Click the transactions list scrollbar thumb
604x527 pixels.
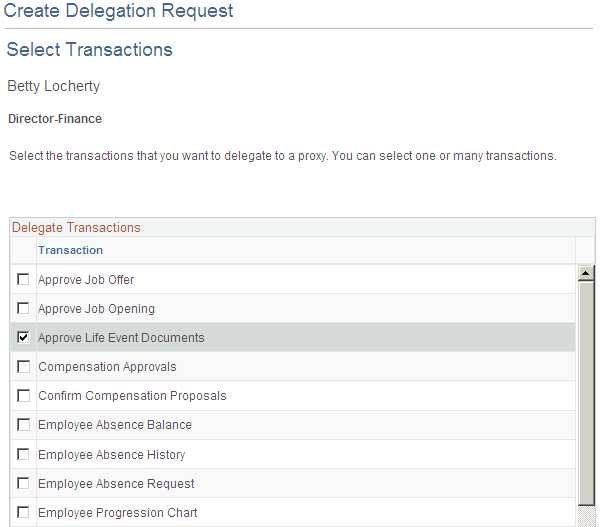coord(586,393)
